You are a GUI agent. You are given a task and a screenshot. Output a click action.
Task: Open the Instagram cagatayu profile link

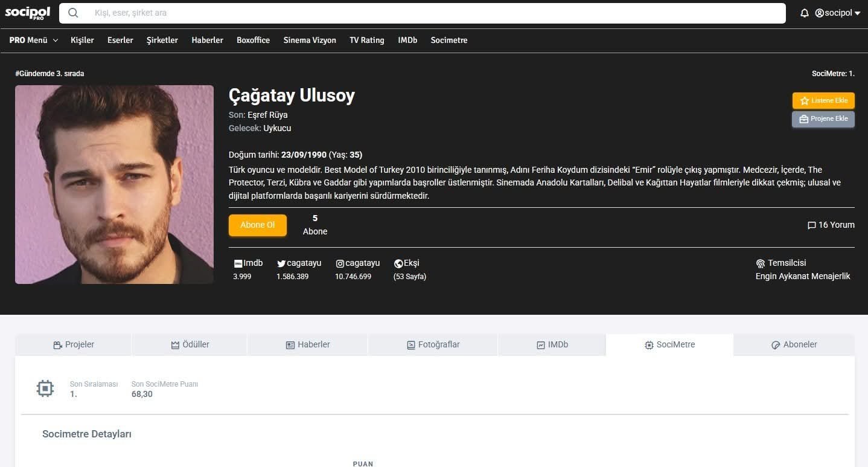click(x=340, y=263)
